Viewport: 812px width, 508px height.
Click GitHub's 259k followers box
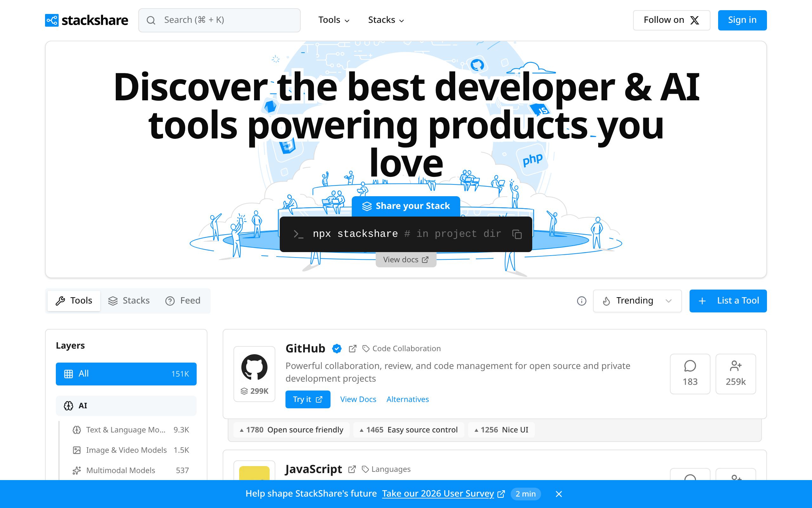click(736, 374)
